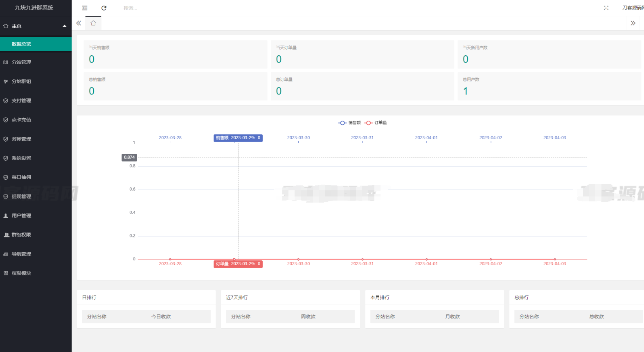The height and width of the screenshot is (352, 644).
Task: Click the 2023-04-01 data point on chart
Action: (x=426, y=259)
